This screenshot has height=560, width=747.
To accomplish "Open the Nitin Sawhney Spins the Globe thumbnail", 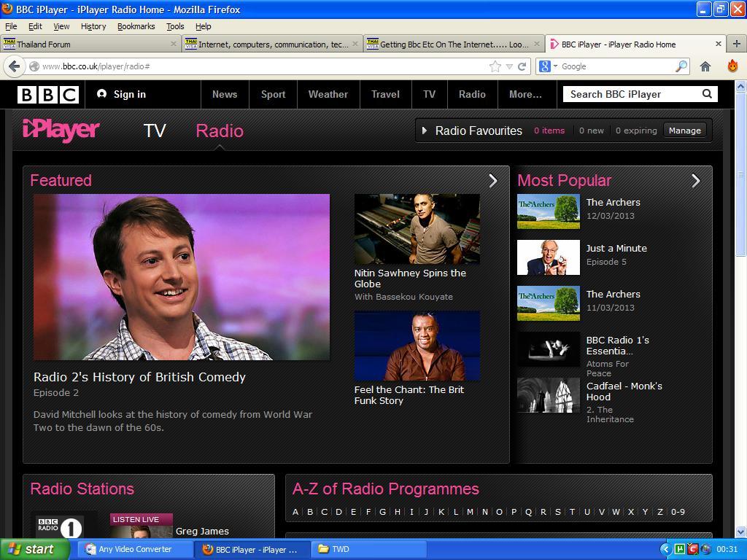I will [x=417, y=228].
